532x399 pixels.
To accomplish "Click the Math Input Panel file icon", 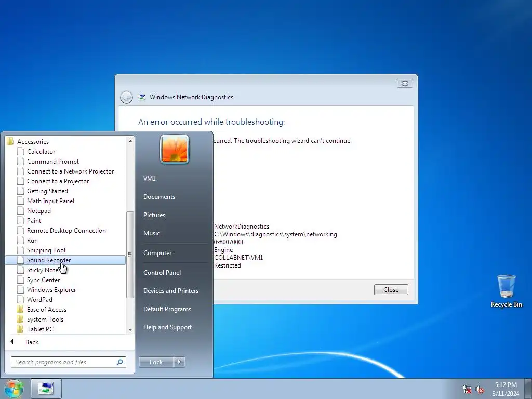I will [21, 201].
